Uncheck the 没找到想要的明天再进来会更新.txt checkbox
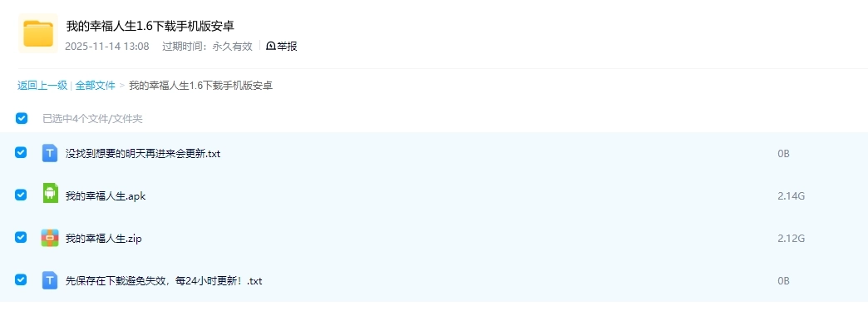Image resolution: width=868 pixels, height=336 pixels. [22, 153]
